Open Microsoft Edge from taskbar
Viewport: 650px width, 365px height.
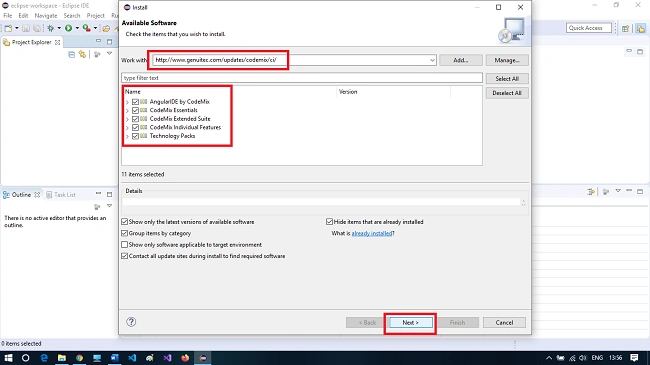(x=44, y=358)
